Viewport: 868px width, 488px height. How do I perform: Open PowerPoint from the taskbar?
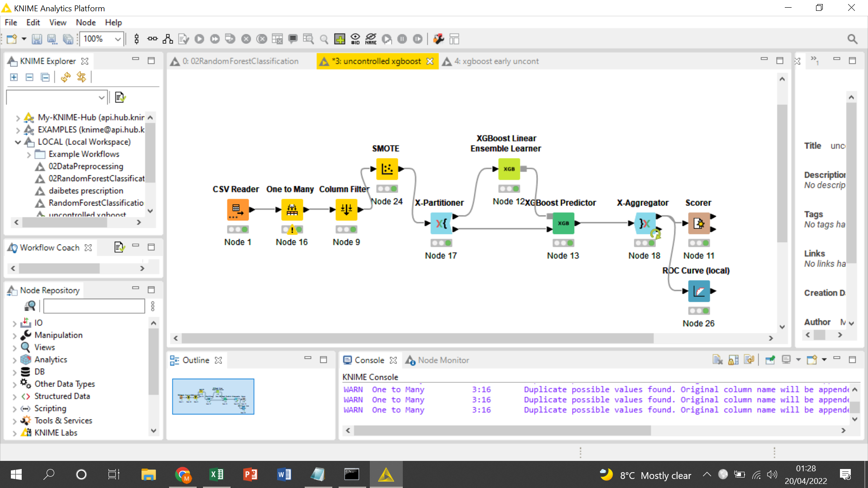(250, 474)
